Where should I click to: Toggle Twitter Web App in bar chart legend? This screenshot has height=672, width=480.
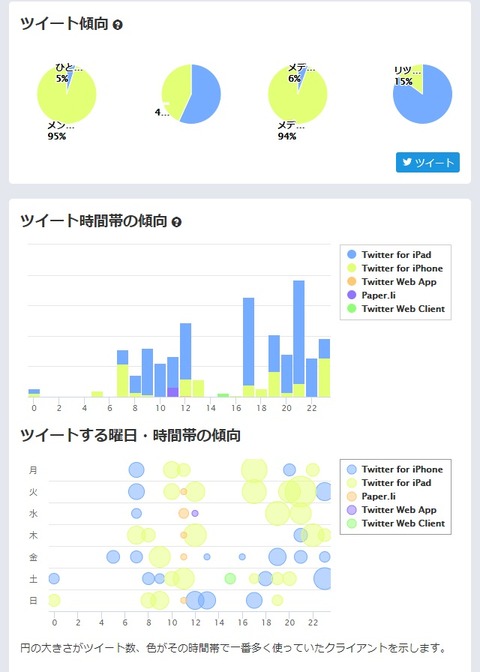click(392, 282)
